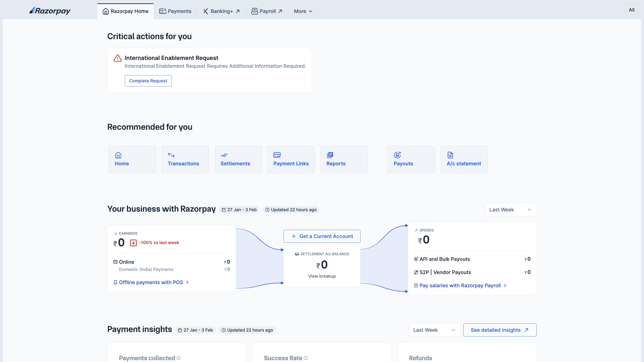The height and width of the screenshot is (362, 644).
Task: Click the chevron after Offline payments with POS
Action: (187, 282)
